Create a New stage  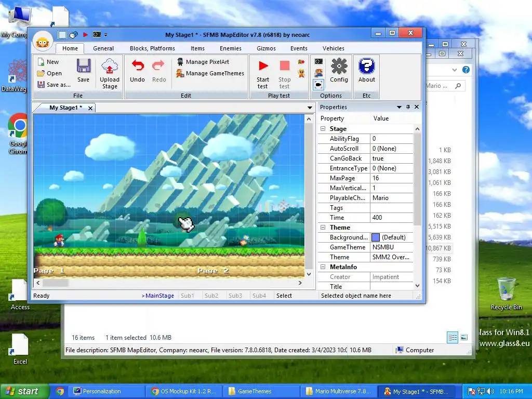coord(48,62)
